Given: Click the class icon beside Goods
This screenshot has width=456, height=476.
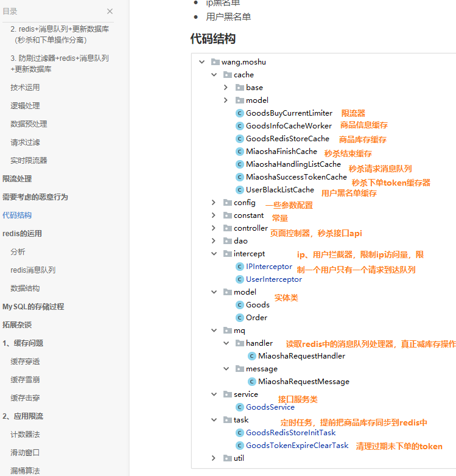Looking at the screenshot, I should [240, 305].
